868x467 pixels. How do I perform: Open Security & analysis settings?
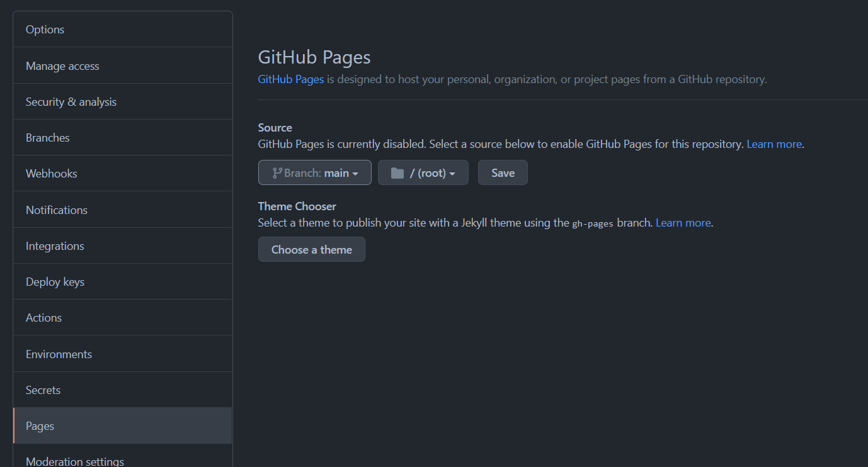coord(123,101)
